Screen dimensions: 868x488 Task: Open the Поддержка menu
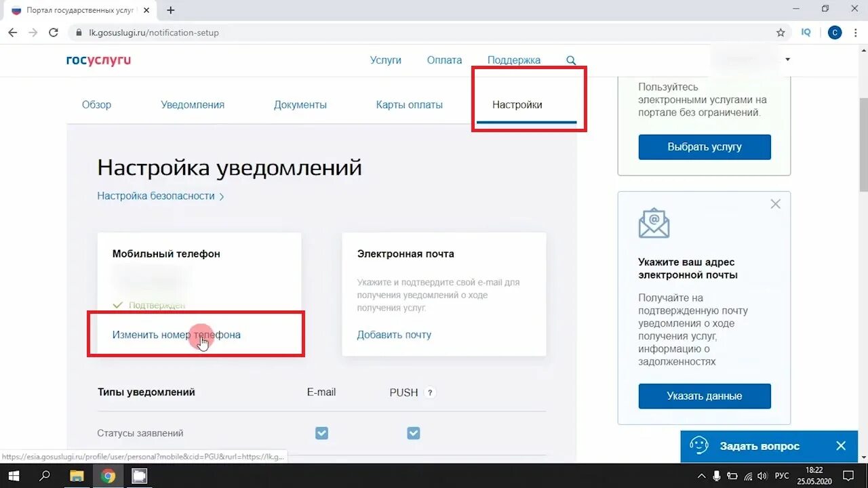click(x=514, y=60)
